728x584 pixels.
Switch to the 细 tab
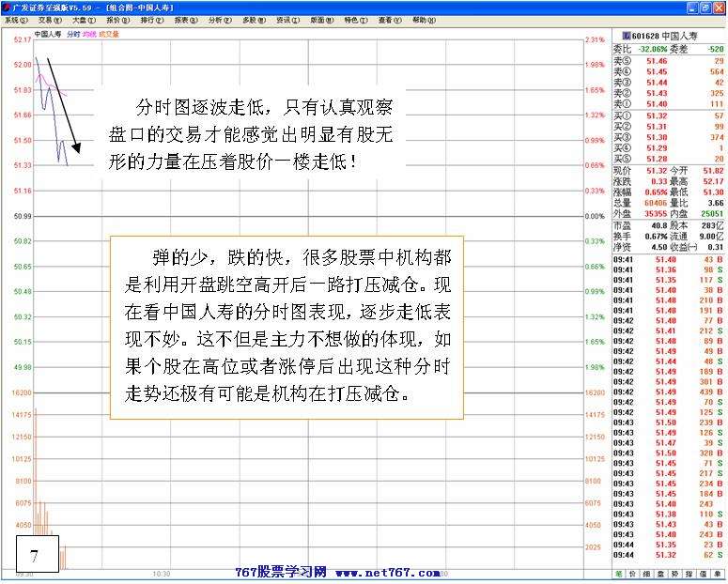(647, 573)
